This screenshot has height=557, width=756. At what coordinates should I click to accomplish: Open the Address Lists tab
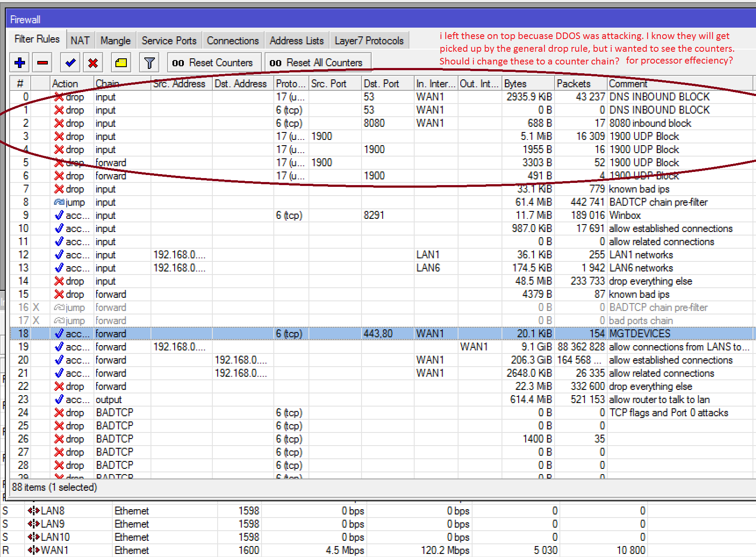(x=297, y=41)
